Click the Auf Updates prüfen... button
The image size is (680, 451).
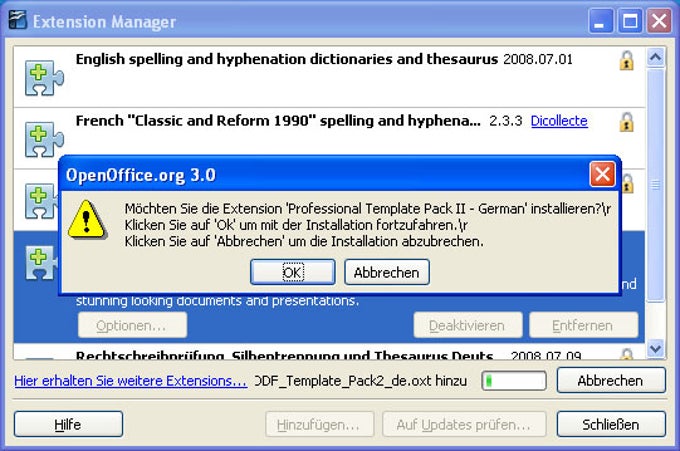coord(464,424)
